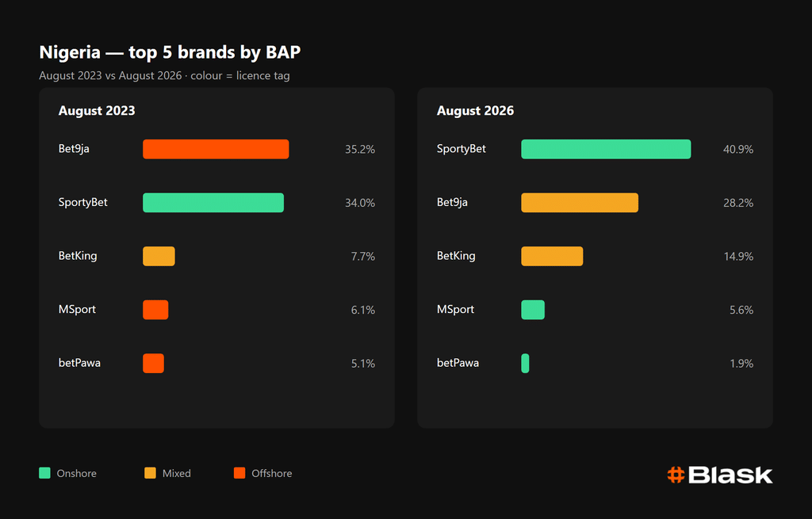Image resolution: width=812 pixels, height=519 pixels.
Task: Click the BetKing bar in August 2023
Action: pyautogui.click(x=159, y=256)
